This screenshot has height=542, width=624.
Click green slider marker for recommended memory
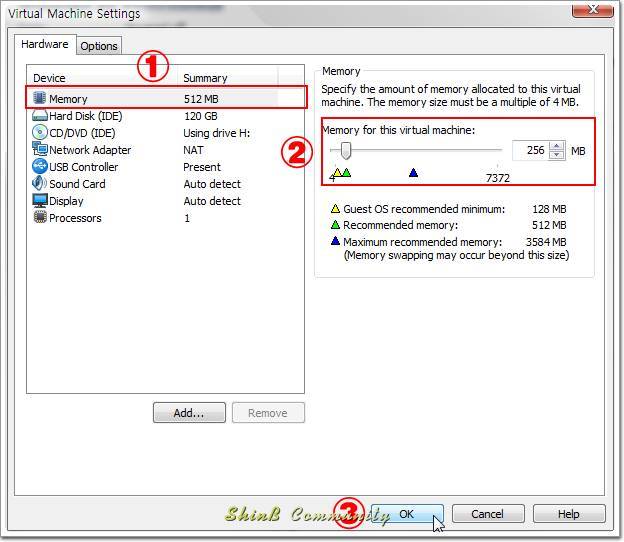point(347,173)
